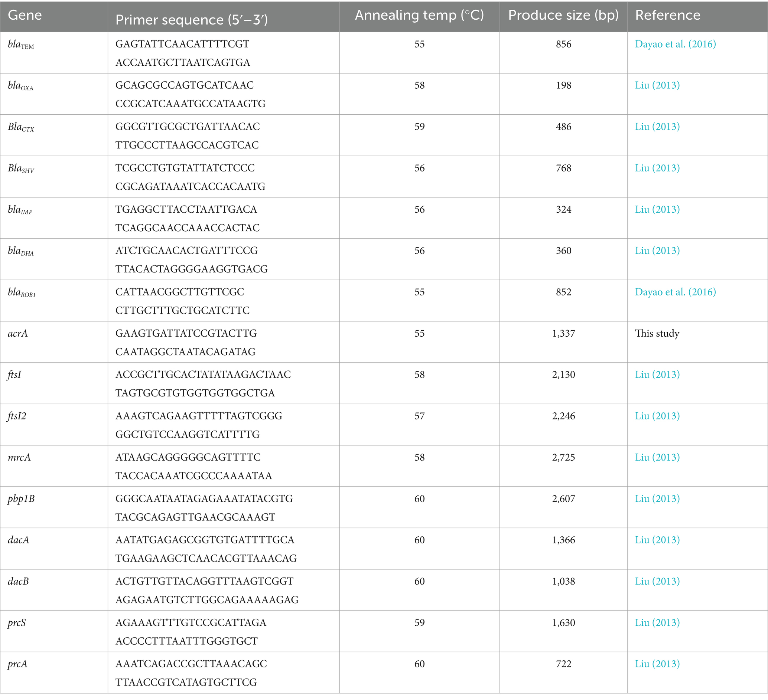Click primer TTAACCGTCATAGTGCTTCG

coord(186,683)
